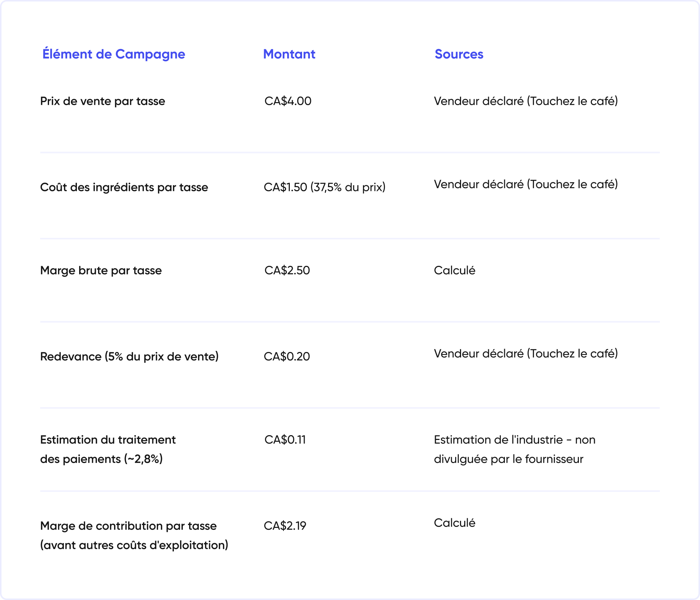Image resolution: width=700 pixels, height=600 pixels.
Task: Click the Redevance (5% du prix de vente) label
Action: [x=129, y=356]
